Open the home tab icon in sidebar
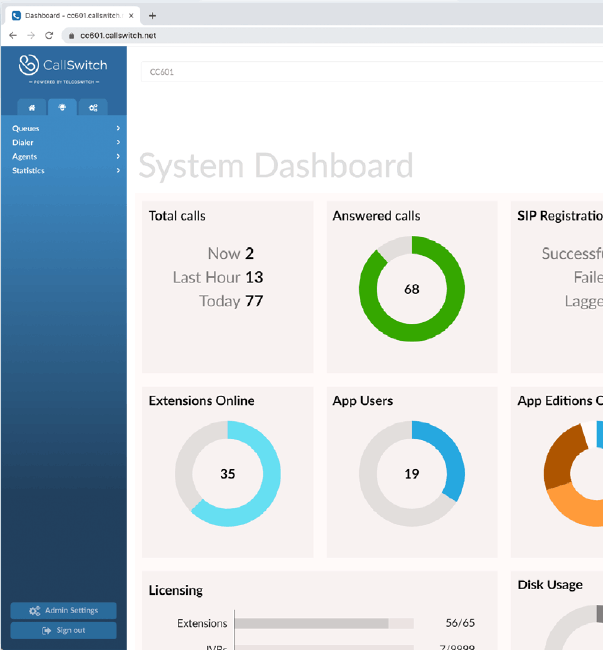Image resolution: width=603 pixels, height=650 pixels. [33, 108]
